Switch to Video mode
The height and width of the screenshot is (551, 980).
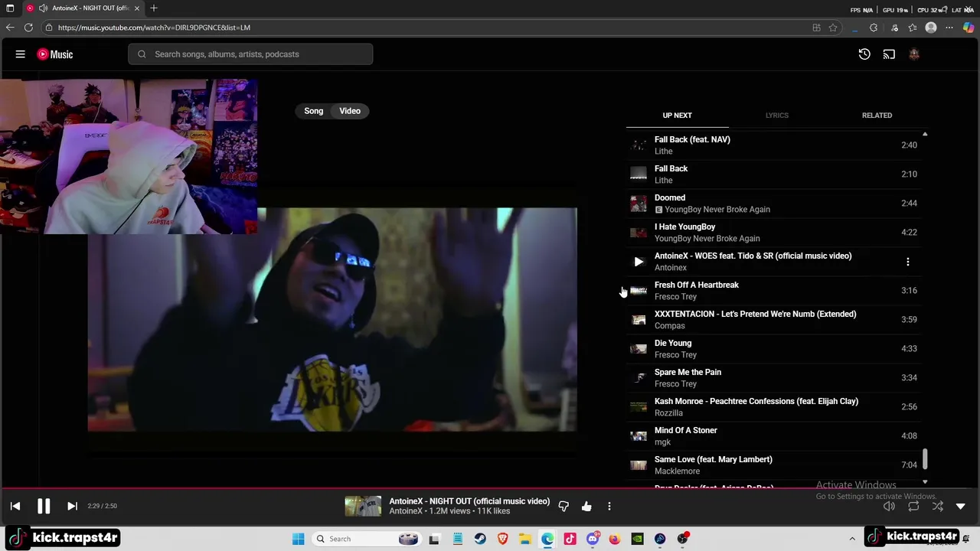point(350,111)
